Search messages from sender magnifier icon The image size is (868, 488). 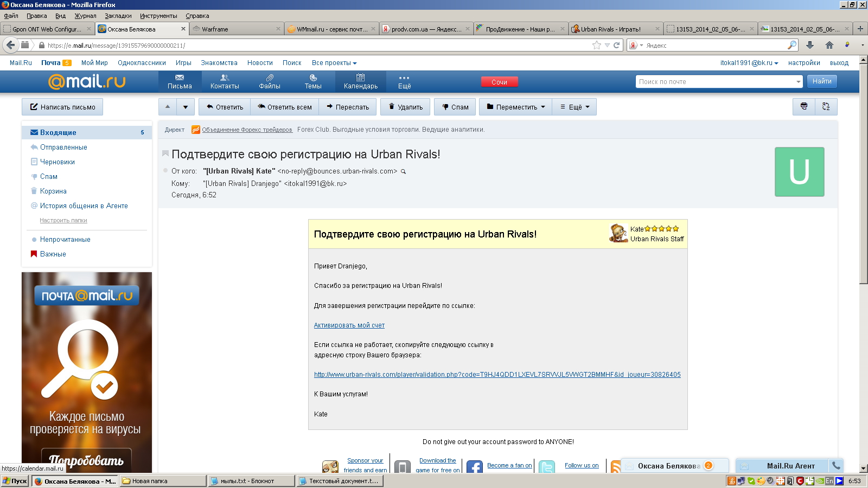403,171
